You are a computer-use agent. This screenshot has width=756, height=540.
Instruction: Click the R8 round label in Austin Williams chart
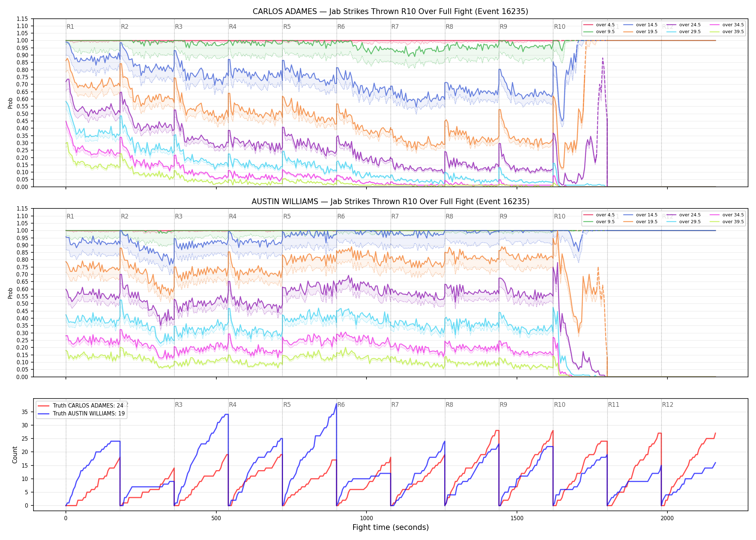click(449, 216)
